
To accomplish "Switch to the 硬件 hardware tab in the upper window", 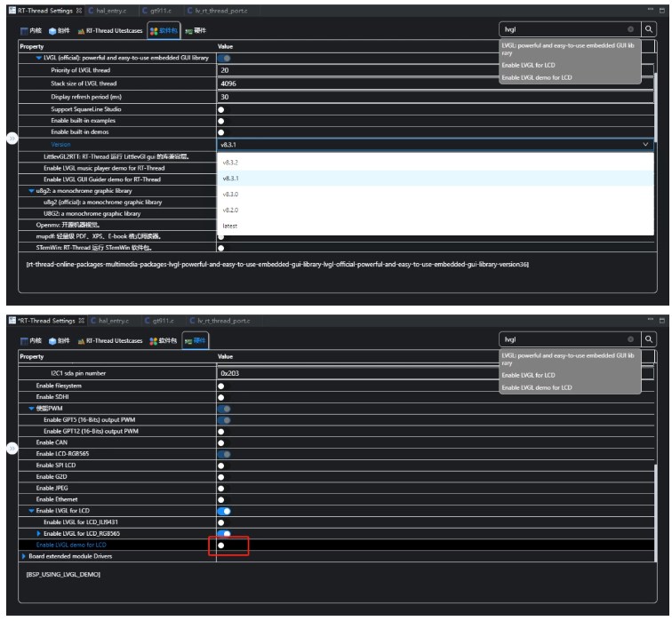I will click(196, 30).
